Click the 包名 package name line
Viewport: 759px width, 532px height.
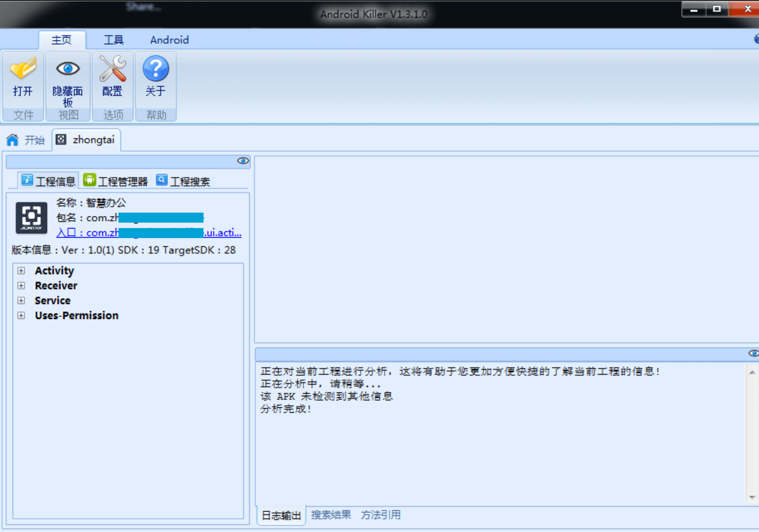130,218
